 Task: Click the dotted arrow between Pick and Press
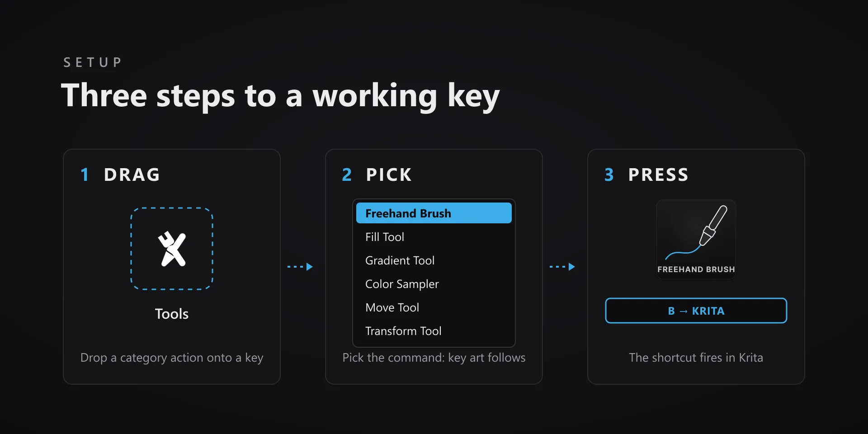[562, 267]
